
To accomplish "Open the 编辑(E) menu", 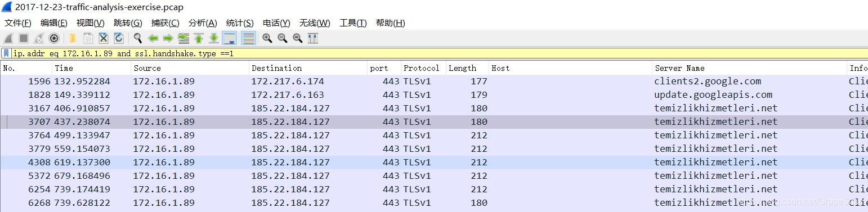I will click(x=54, y=23).
